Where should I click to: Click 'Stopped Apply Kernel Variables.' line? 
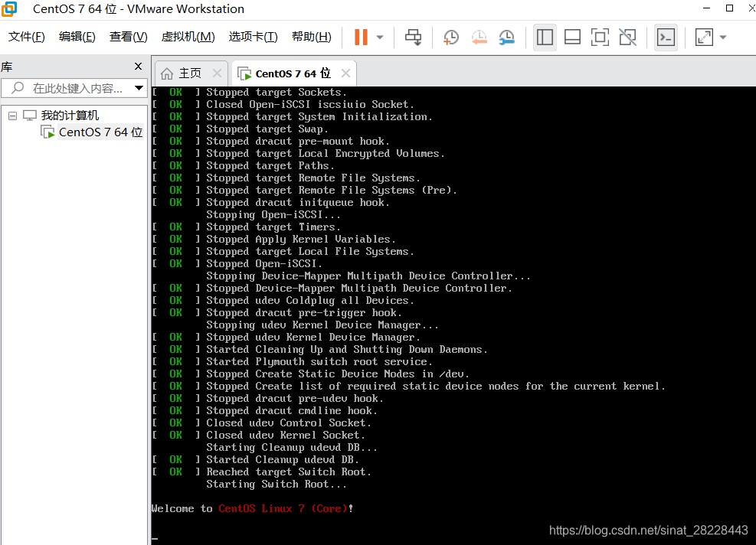point(301,239)
